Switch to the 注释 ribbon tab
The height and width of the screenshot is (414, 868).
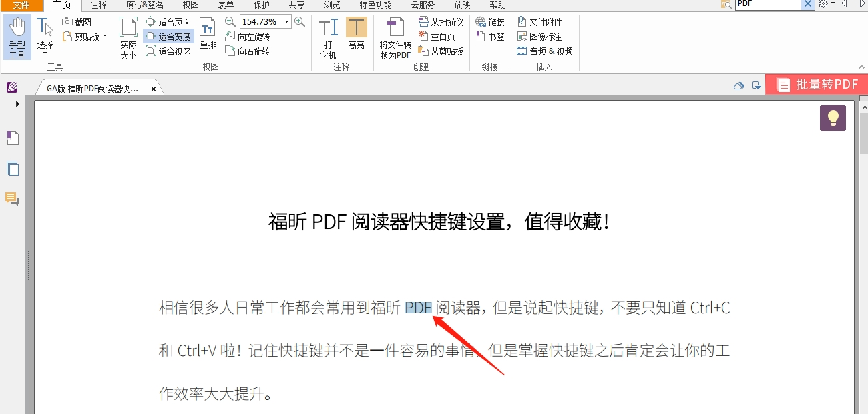pos(97,5)
